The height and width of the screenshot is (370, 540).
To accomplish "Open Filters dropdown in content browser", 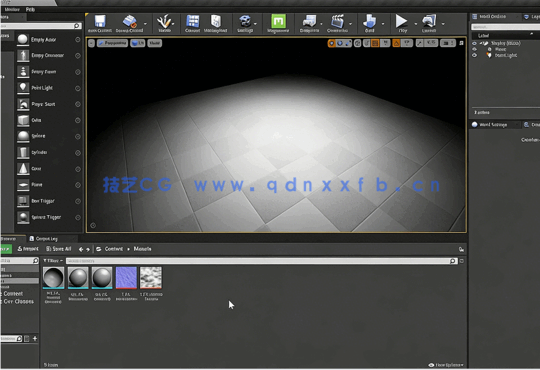I will click(53, 261).
